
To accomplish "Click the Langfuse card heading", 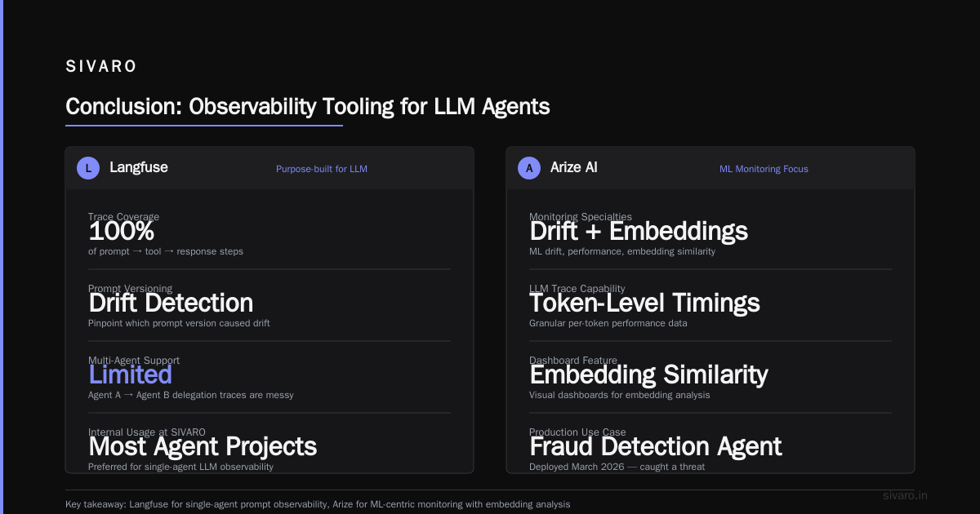I will pos(139,167).
